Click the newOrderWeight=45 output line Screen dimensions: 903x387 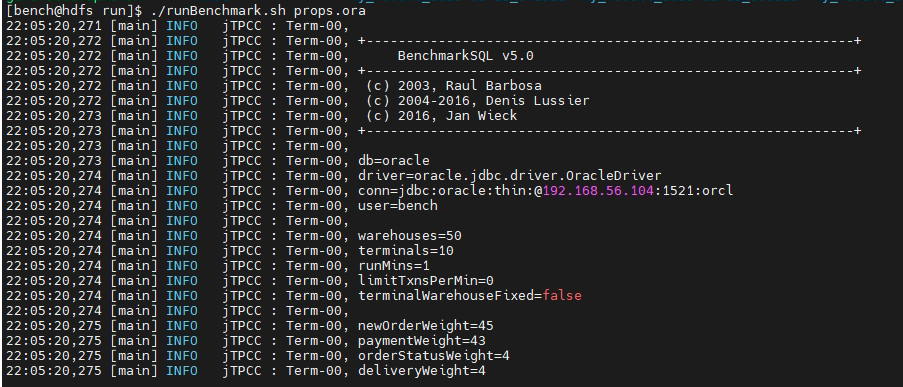pyautogui.click(x=426, y=325)
